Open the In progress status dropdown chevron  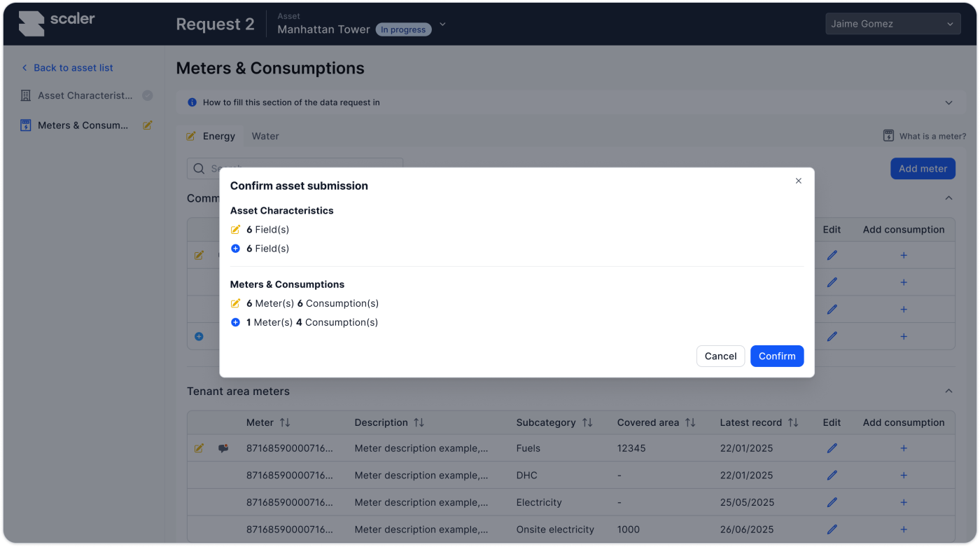coord(442,25)
